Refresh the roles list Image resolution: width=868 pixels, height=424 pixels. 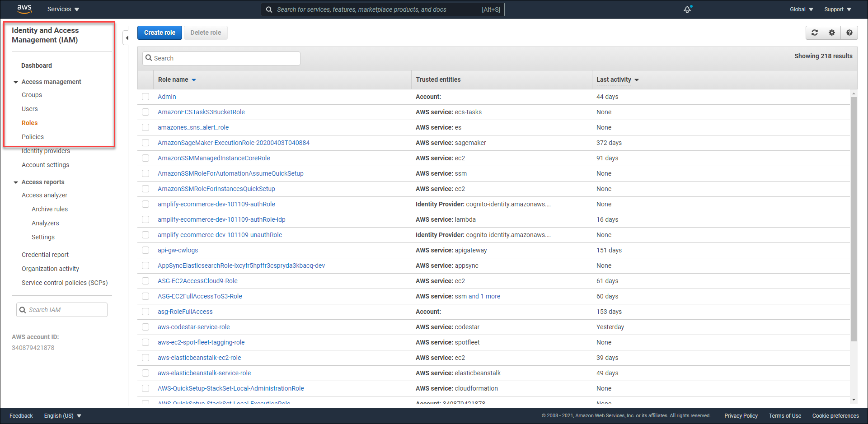(815, 33)
